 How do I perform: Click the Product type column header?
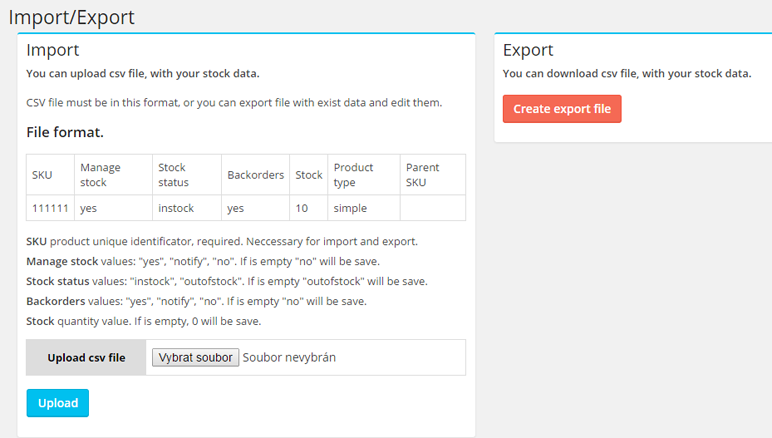pyautogui.click(x=353, y=175)
